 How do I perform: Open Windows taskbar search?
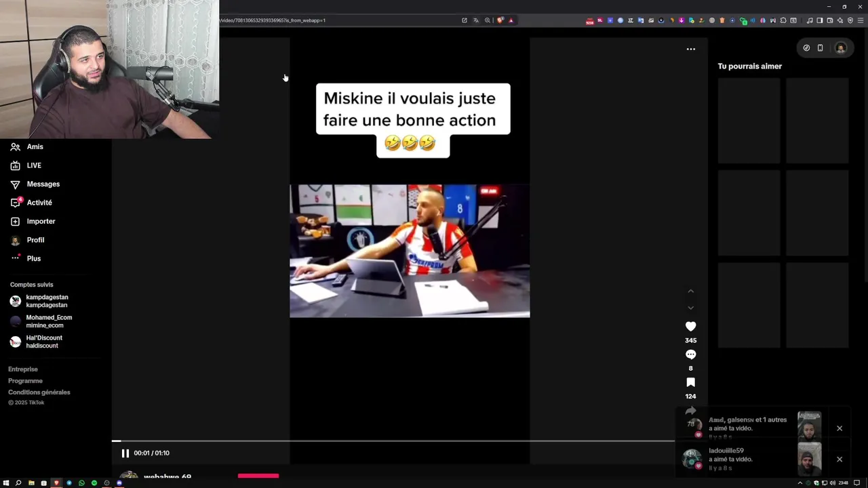point(18,483)
